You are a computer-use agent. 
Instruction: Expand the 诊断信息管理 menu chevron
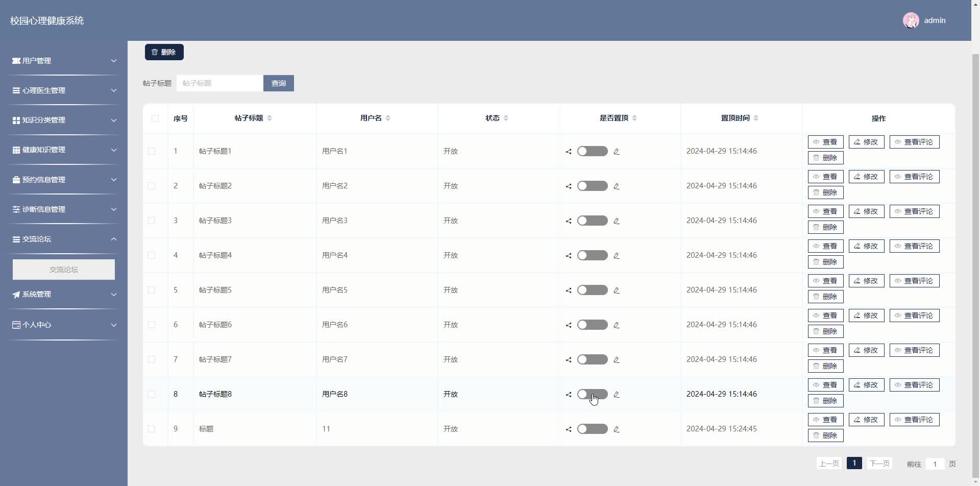coord(114,209)
